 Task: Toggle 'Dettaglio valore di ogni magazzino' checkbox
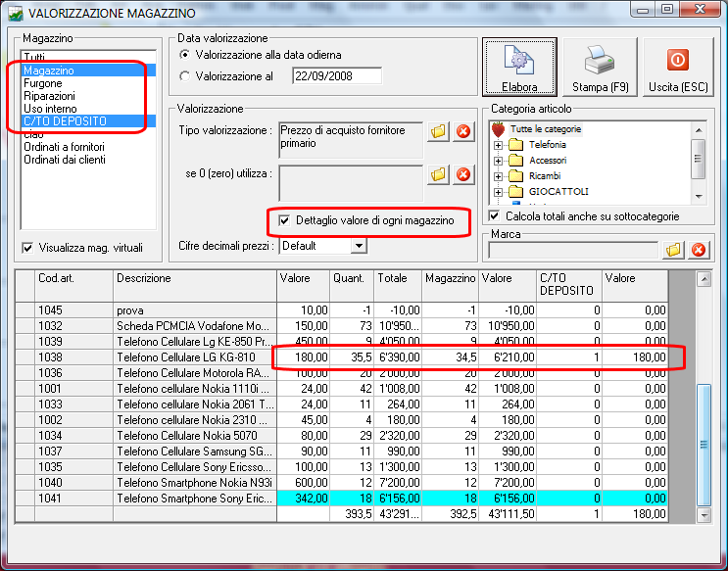tap(284, 220)
